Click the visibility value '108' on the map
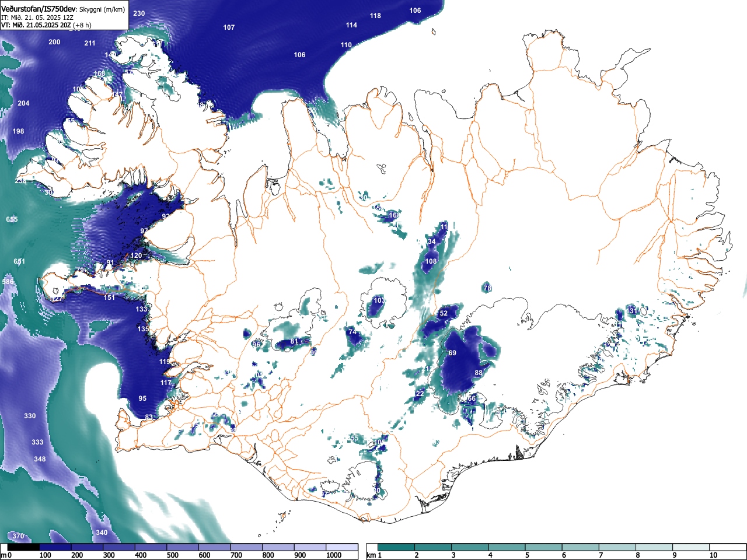Image resolution: width=747 pixels, height=560 pixels. coord(431,261)
